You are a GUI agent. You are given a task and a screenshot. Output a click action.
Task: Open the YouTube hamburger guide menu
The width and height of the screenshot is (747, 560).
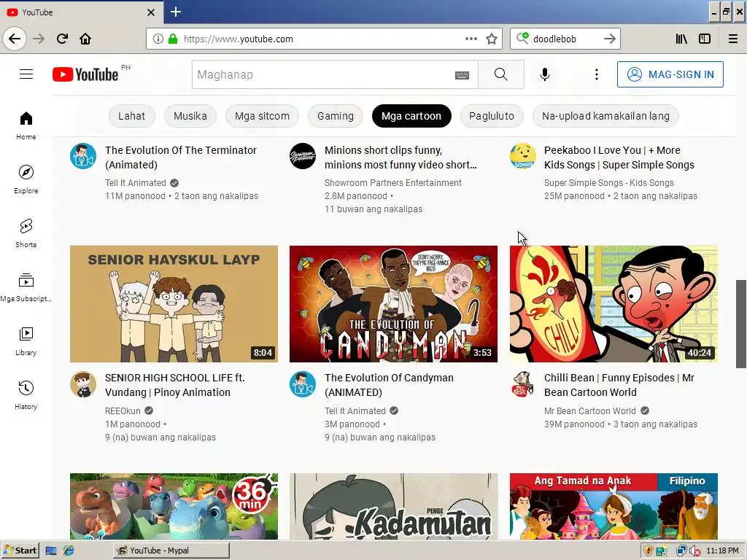26,74
